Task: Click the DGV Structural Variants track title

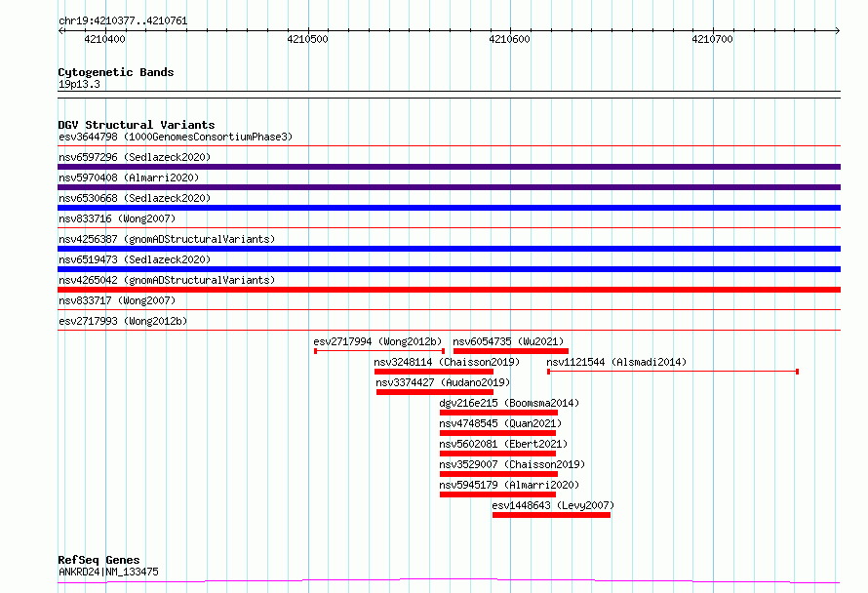Action: pyautogui.click(x=137, y=125)
